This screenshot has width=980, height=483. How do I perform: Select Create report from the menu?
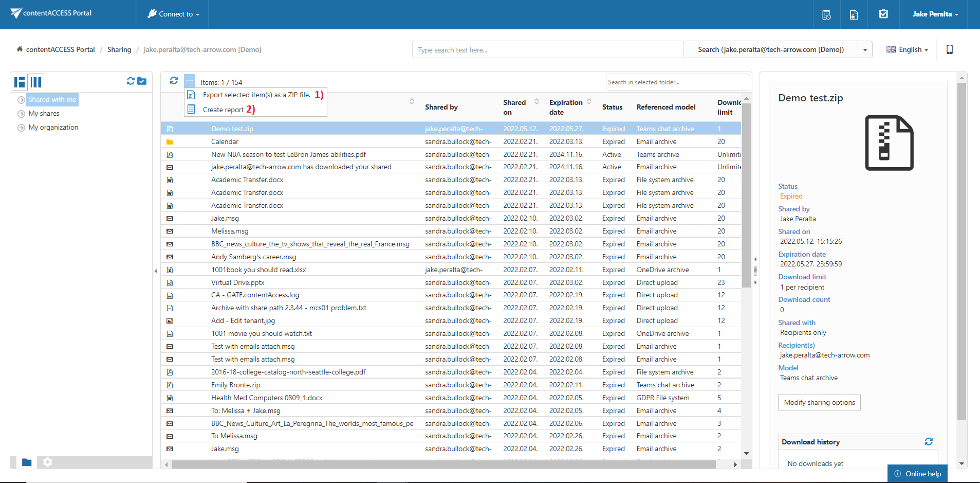pos(223,110)
